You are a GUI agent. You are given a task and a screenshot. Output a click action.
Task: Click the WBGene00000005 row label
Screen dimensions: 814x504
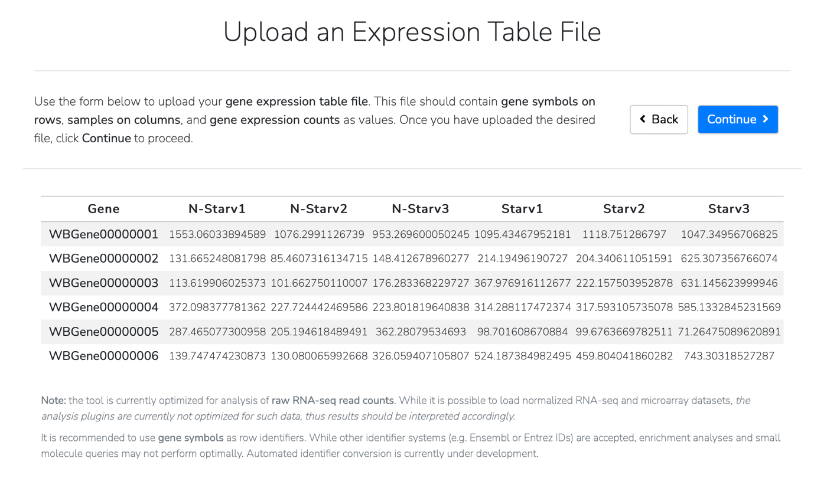103,332
